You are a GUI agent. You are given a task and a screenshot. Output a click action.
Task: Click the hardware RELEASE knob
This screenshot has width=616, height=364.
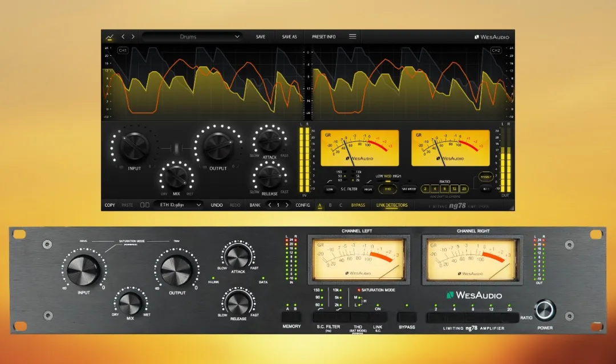[x=238, y=304]
